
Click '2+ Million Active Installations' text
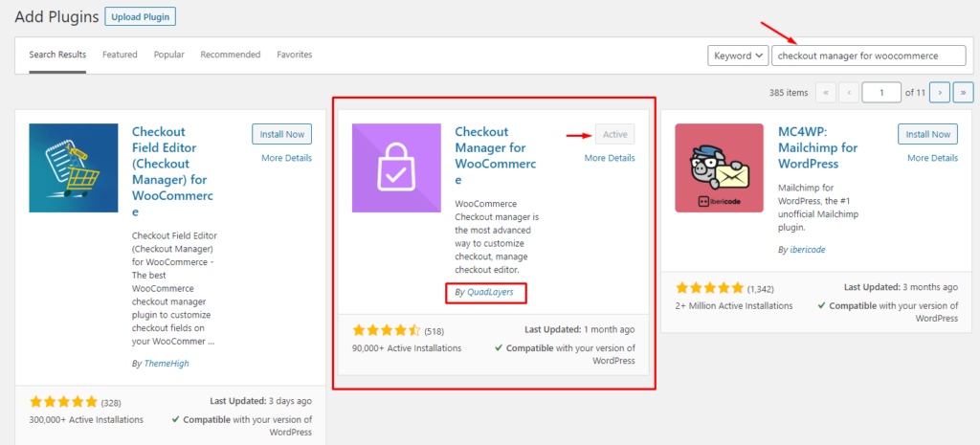click(734, 305)
